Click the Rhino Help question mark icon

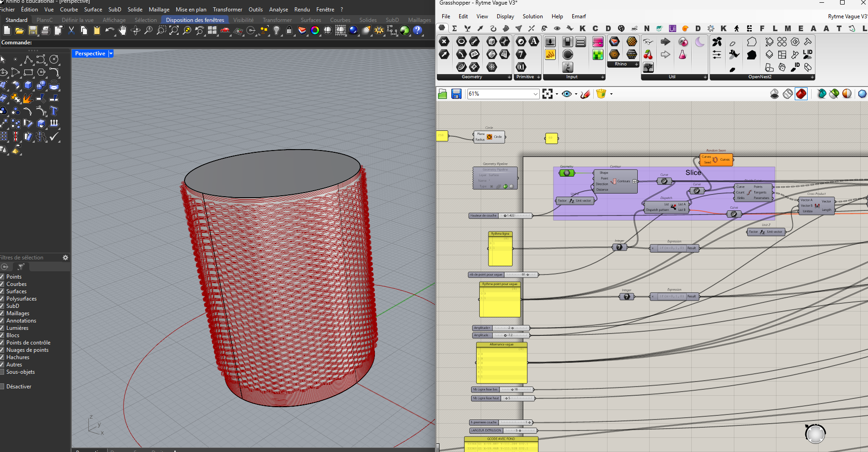(418, 31)
